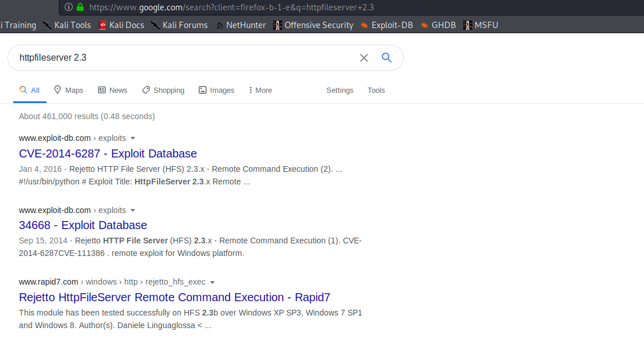Expand dropdown arrow beside second exploit-db result
This screenshot has width=644, height=347.
pos(133,210)
